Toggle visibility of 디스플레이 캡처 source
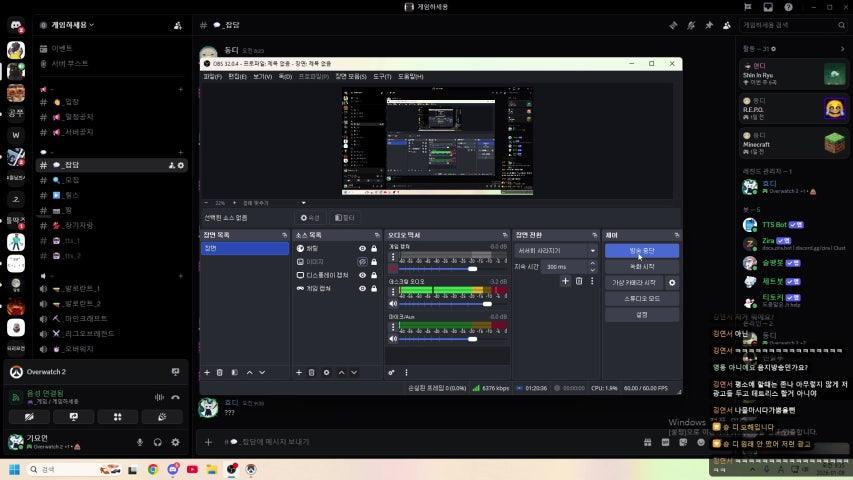The height and width of the screenshot is (480, 853). click(363, 275)
